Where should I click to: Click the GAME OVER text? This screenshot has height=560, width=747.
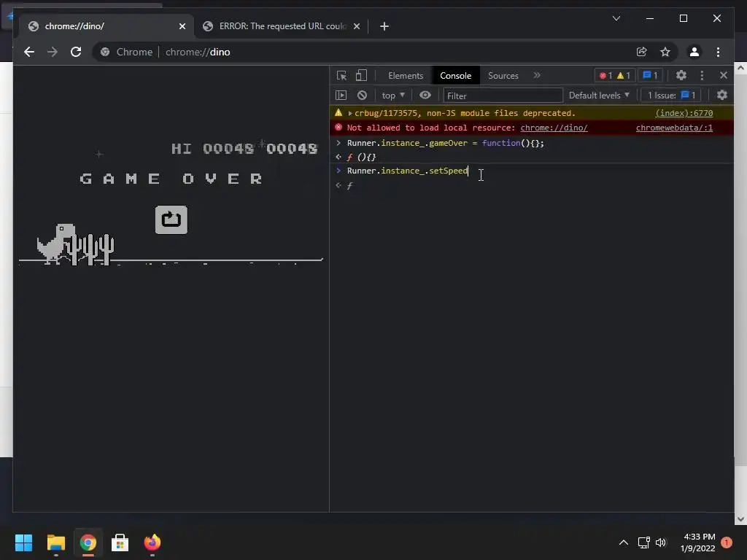[x=171, y=179]
